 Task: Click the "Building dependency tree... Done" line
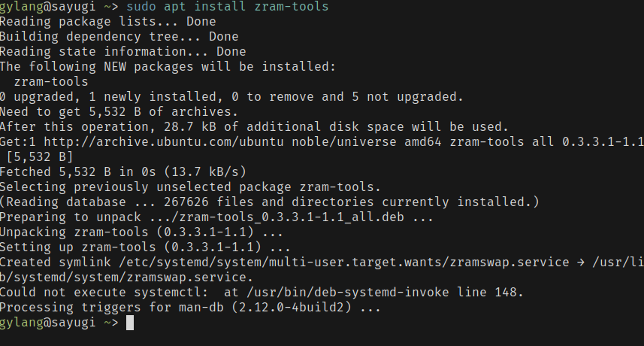pos(119,37)
